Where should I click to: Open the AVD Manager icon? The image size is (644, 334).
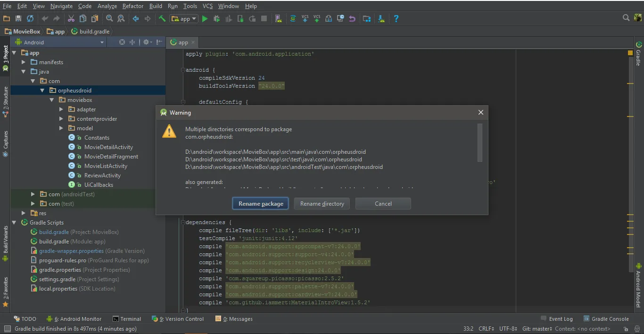coord(279,18)
